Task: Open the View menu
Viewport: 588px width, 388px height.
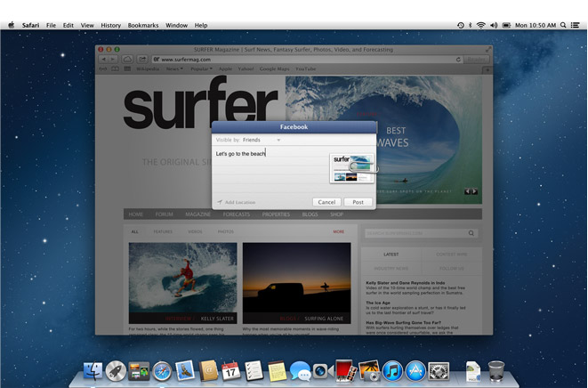Action: click(x=87, y=25)
